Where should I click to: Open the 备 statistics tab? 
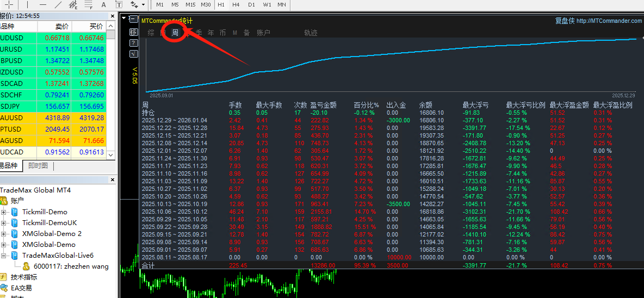click(246, 33)
